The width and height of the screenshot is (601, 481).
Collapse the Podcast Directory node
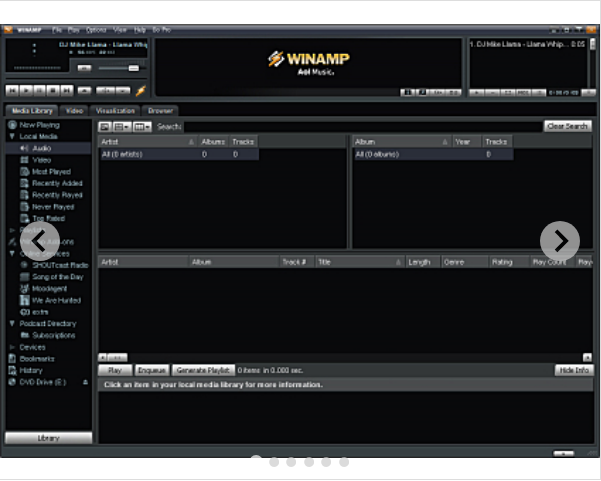click(12, 323)
